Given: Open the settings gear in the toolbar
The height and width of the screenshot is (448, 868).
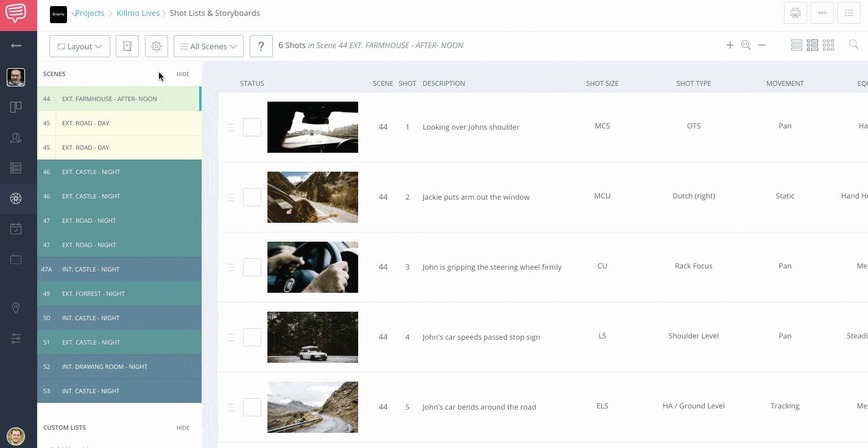Looking at the screenshot, I should (x=157, y=46).
